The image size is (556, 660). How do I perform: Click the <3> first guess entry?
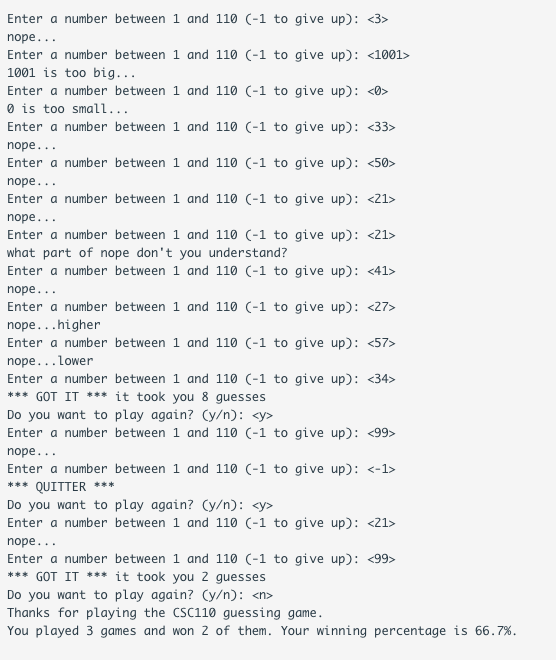tap(377, 19)
